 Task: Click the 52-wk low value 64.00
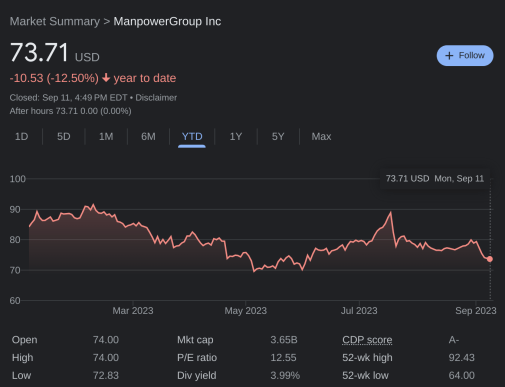pyautogui.click(x=461, y=375)
